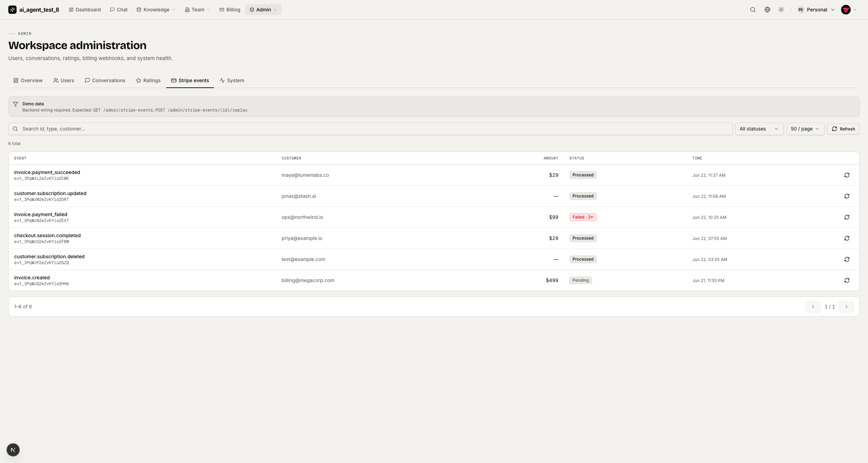Click the checkout.session.completed event name
The width and height of the screenshot is (868, 463).
coord(47,235)
